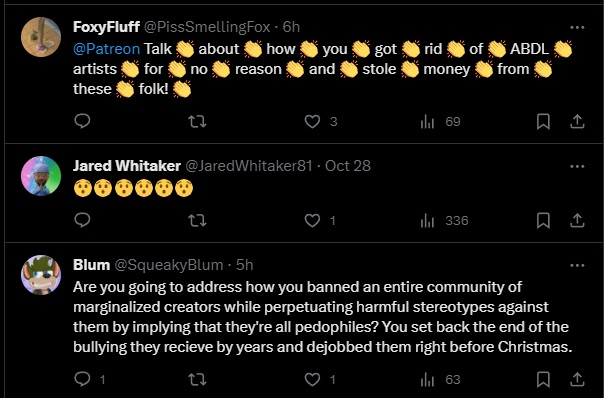Image resolution: width=604 pixels, height=398 pixels.
Task: Open Jared Whitaker's profile name
Action: (x=127, y=166)
